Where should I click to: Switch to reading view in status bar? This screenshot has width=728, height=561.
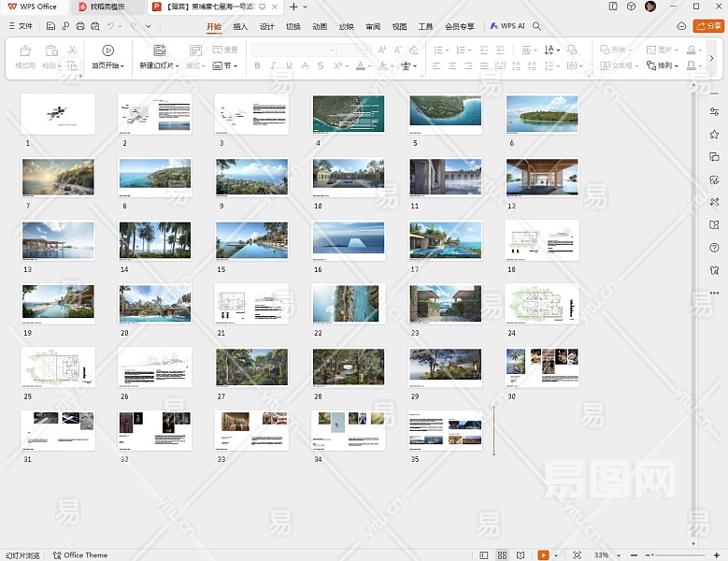point(521,555)
